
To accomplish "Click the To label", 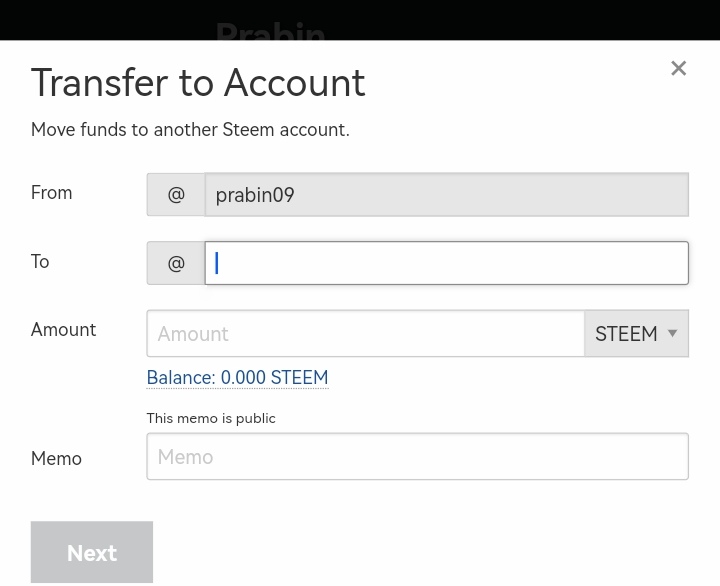I will [x=40, y=261].
